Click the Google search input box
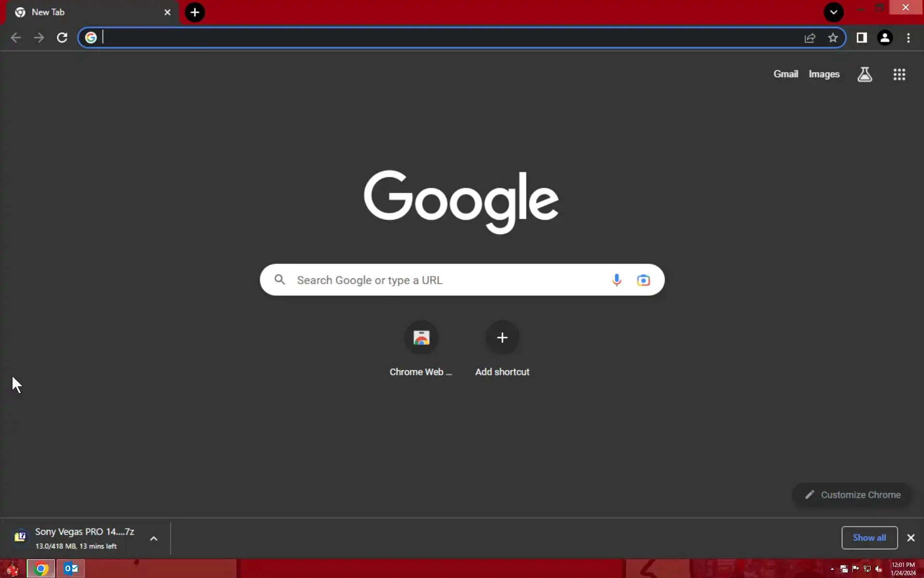The image size is (924, 578). click(x=448, y=280)
